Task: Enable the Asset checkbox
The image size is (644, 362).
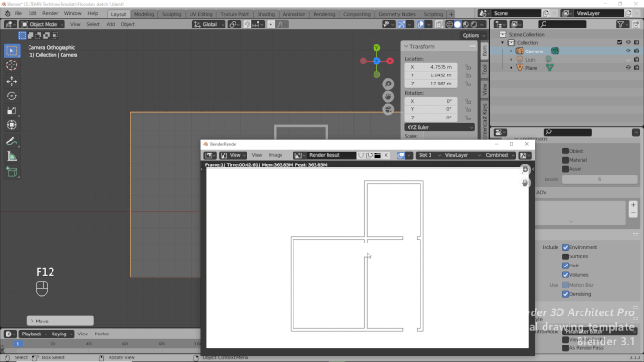Action: tap(565, 169)
